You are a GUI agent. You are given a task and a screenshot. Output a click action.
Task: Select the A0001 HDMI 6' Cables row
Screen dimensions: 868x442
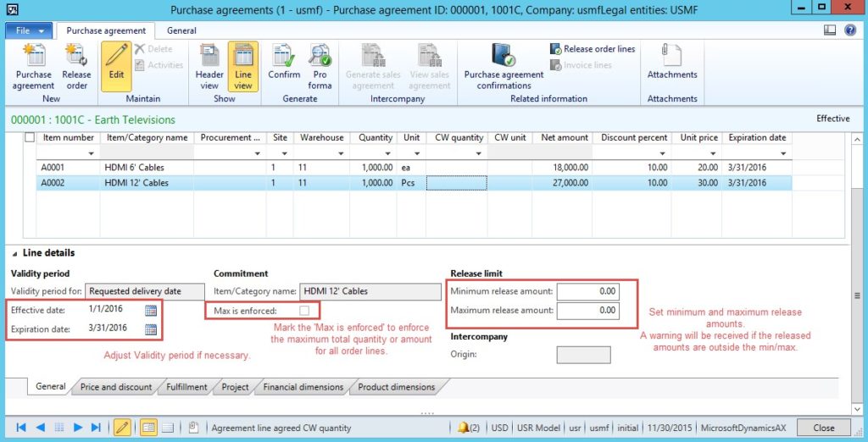[414, 167]
